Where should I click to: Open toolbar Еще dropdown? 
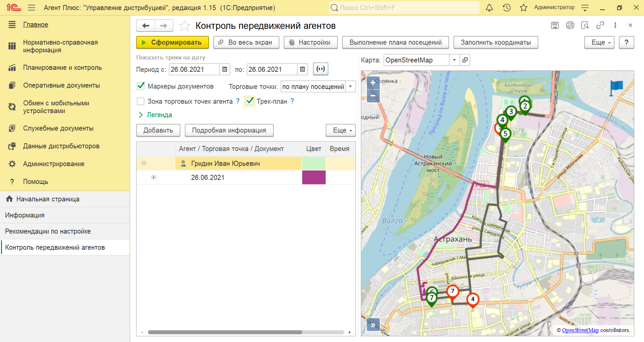599,42
